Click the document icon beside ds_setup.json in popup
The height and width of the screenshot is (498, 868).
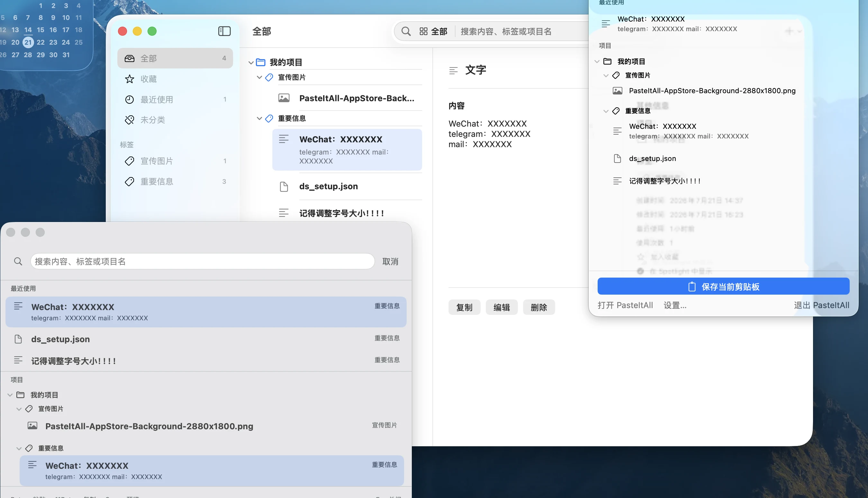617,159
